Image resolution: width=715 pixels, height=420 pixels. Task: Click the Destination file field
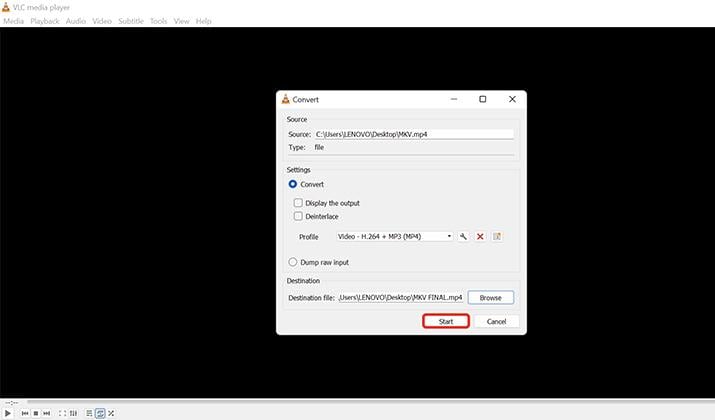[401, 297]
